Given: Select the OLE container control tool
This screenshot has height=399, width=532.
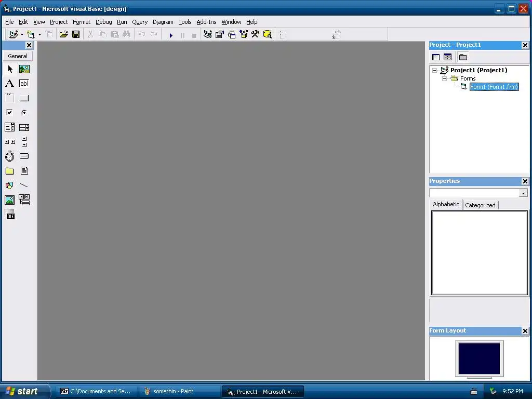Looking at the screenshot, I should click(x=10, y=215).
